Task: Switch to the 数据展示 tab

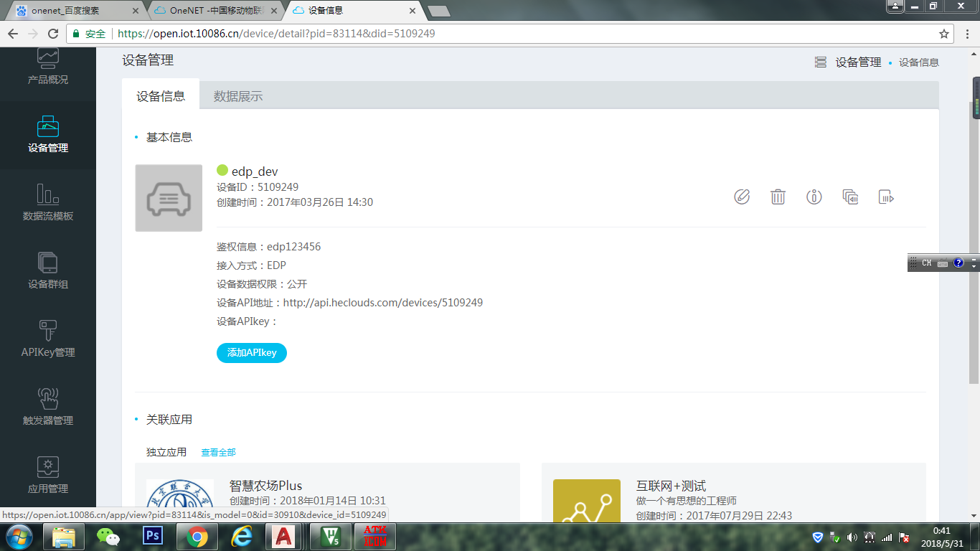Action: (x=237, y=95)
